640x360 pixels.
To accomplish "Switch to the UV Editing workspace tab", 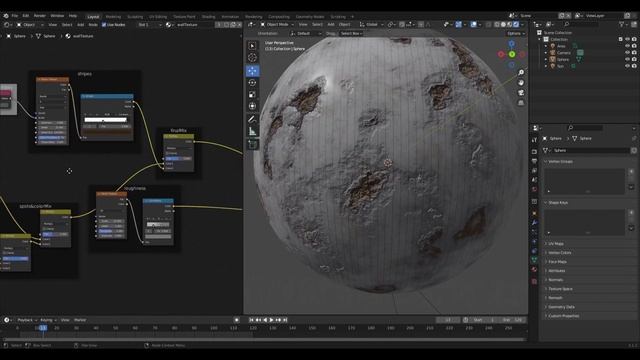I will coord(158,17).
